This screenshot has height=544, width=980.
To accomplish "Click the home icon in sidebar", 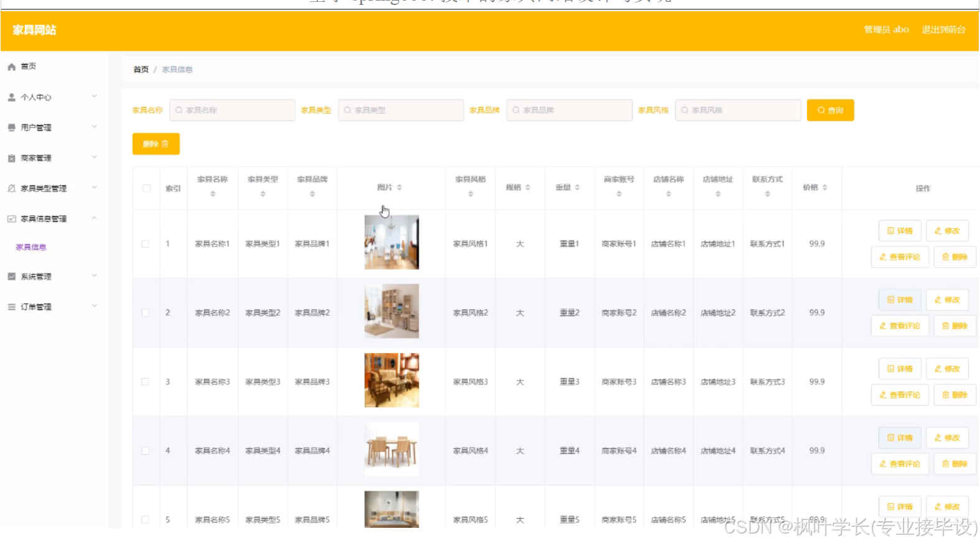I will tap(11, 67).
